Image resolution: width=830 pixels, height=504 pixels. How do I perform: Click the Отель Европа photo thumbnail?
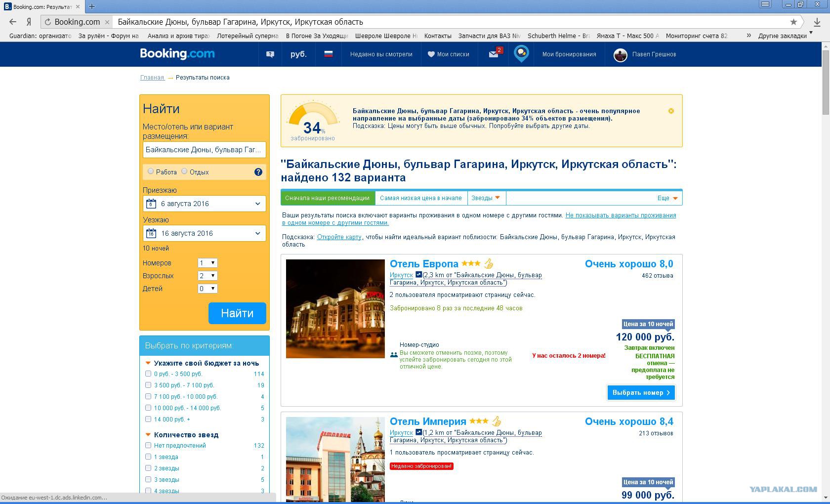coord(335,309)
